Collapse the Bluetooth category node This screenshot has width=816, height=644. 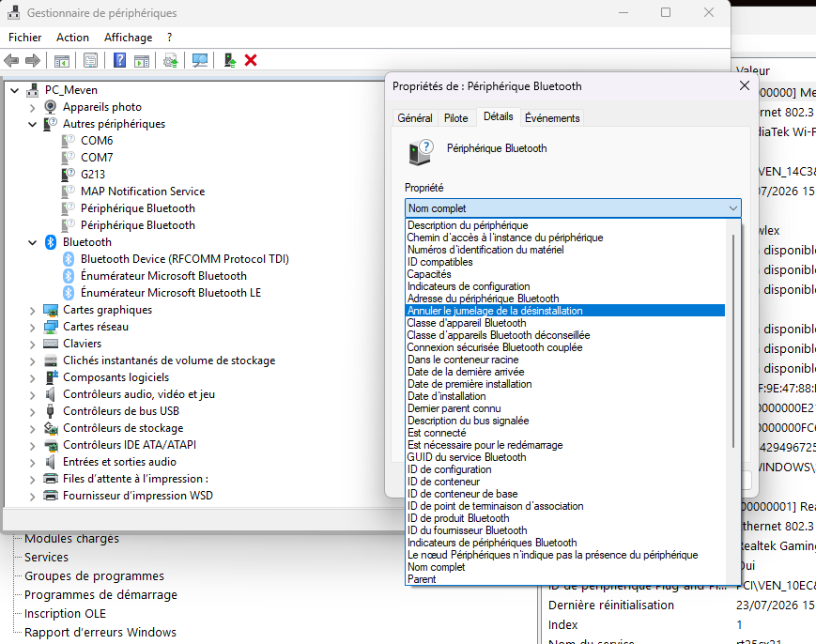[x=33, y=242]
